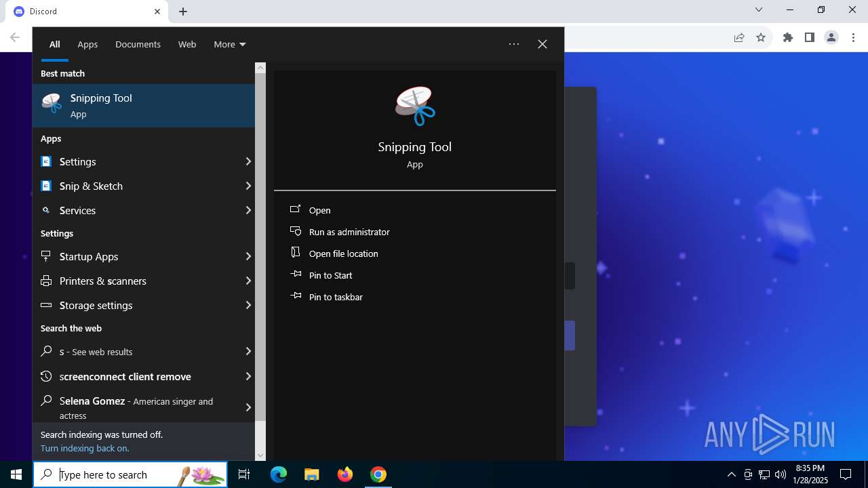Open the Snipping Tool best match result
The width and height of the screenshot is (868, 488).
pos(144,106)
